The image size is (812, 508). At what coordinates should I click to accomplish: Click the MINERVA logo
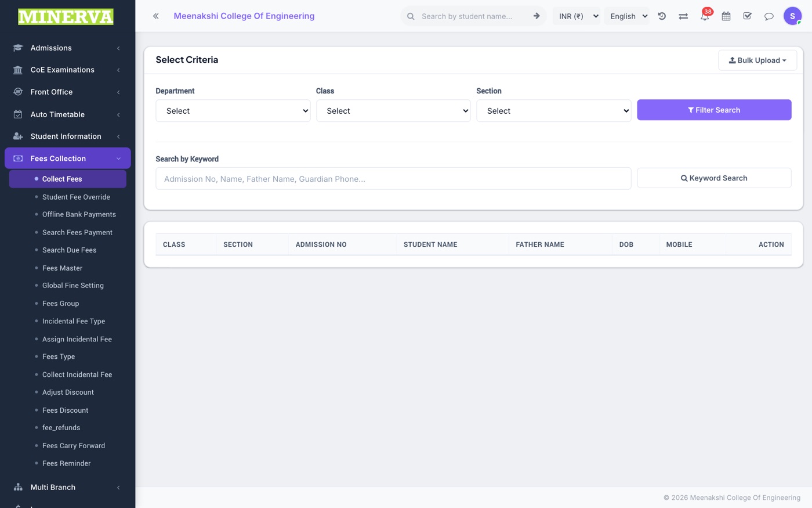pyautogui.click(x=66, y=16)
